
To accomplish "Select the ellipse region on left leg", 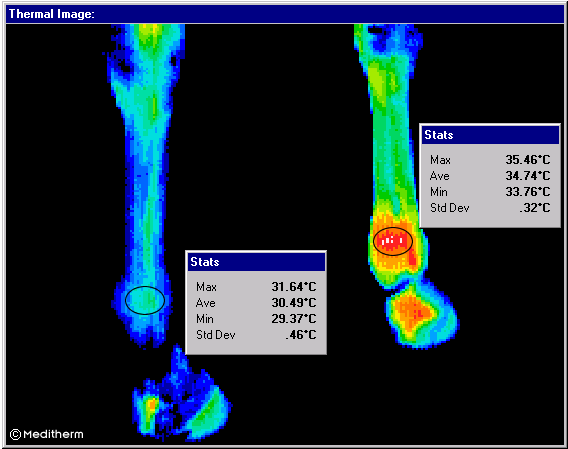I will click(145, 300).
